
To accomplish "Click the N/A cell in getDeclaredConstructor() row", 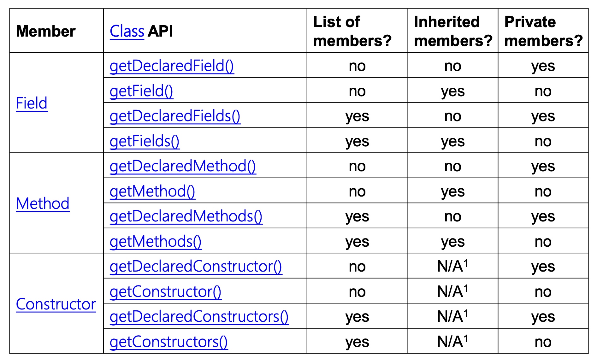I will [452, 267].
